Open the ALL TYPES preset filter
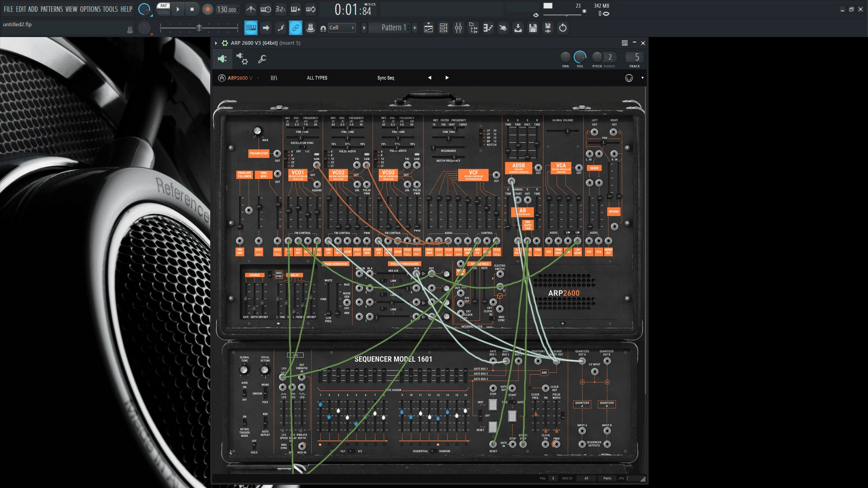The width and height of the screenshot is (868, 488). point(317,78)
